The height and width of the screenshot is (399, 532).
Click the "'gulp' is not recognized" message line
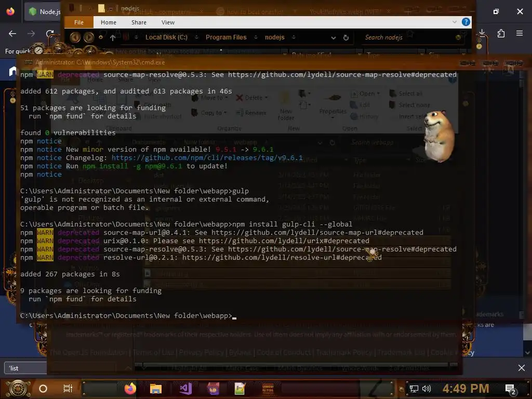pos(144,199)
